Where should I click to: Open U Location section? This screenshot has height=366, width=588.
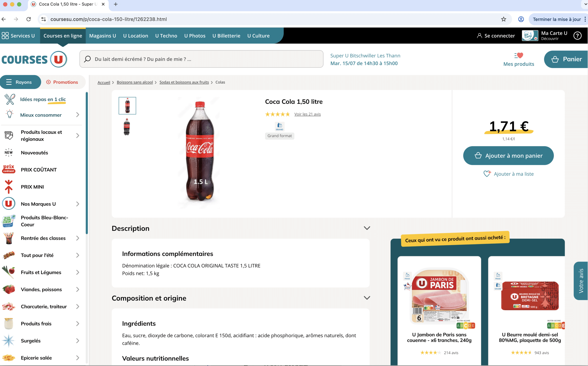pos(136,36)
